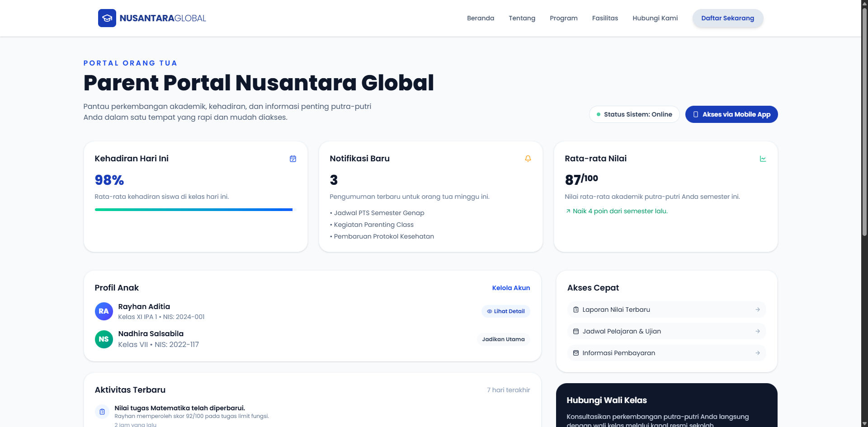Click the Hubungi Wali Kelas heading
This screenshot has height=427, width=868.
607,400
